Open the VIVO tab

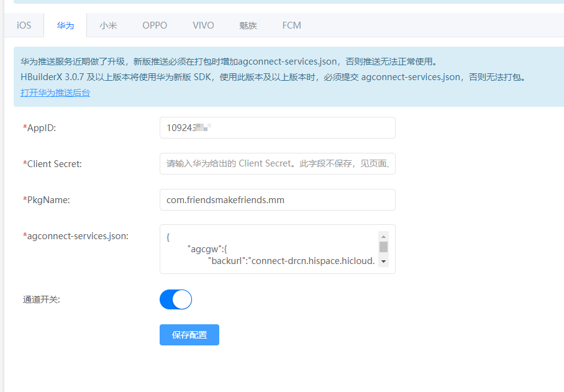tap(203, 25)
